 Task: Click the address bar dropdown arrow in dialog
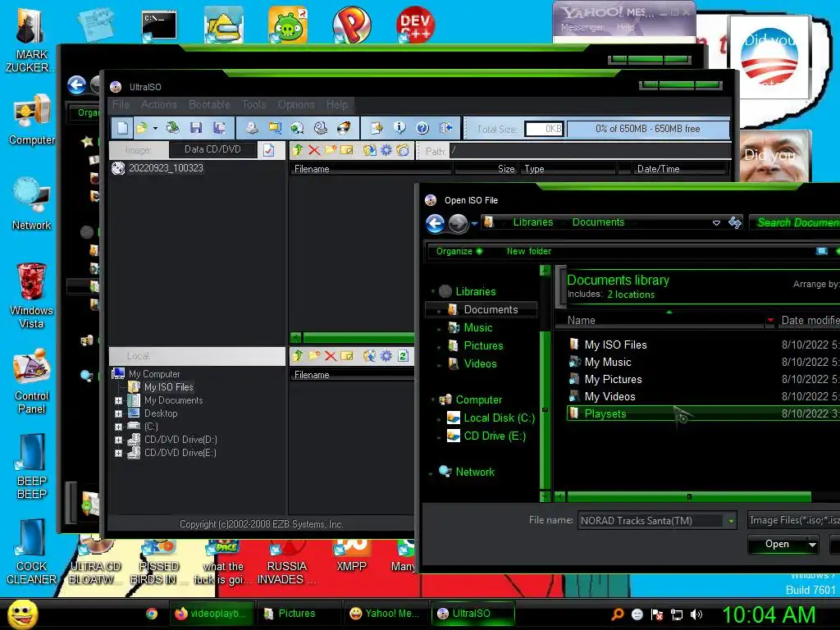coord(716,223)
